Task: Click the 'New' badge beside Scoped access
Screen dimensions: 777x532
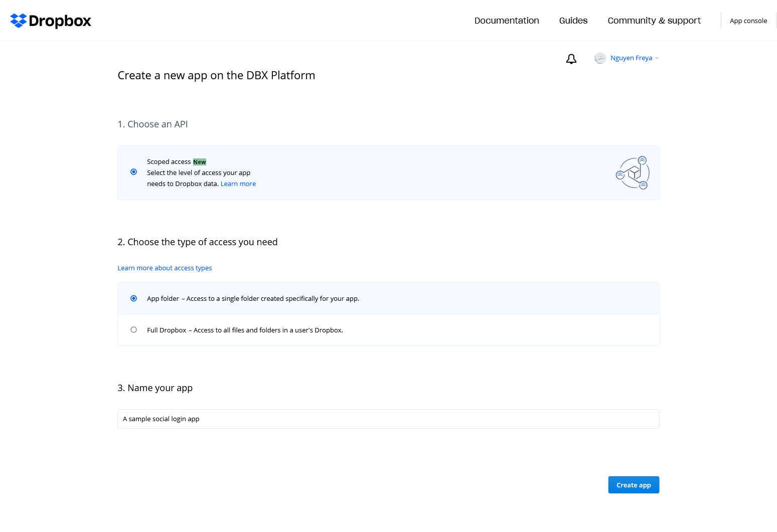Action: click(x=200, y=162)
